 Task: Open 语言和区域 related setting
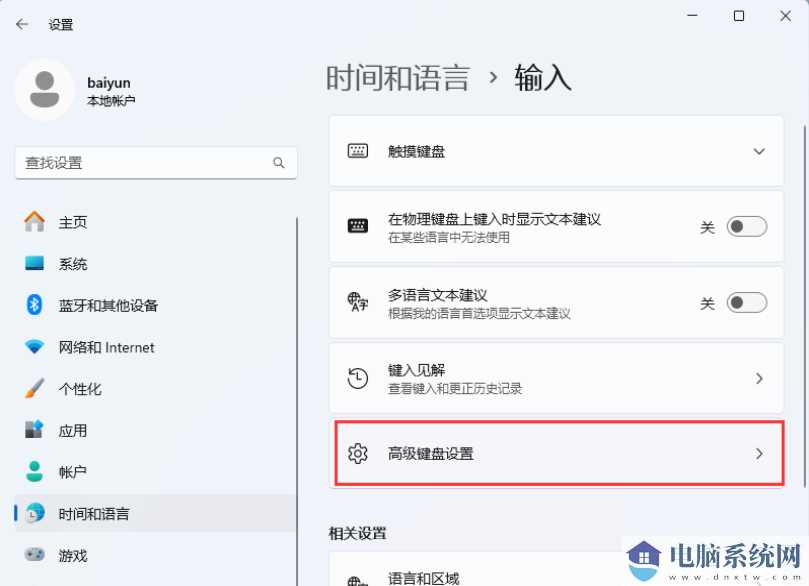coord(556,569)
